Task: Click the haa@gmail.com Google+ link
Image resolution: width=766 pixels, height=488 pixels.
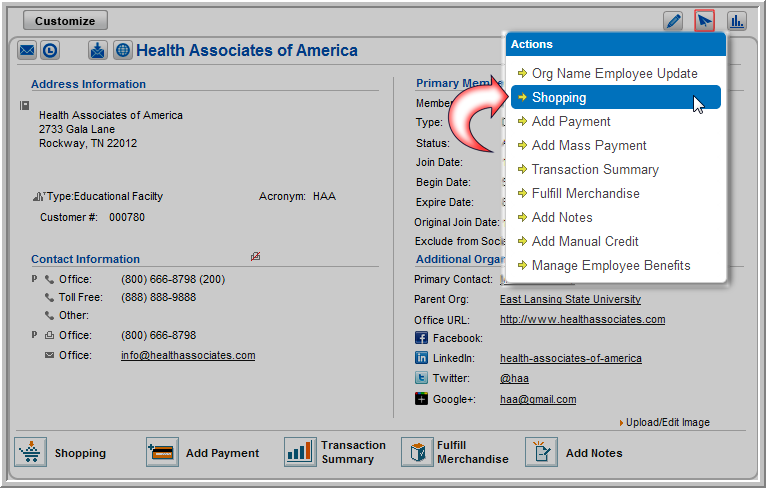Action: click(x=538, y=399)
